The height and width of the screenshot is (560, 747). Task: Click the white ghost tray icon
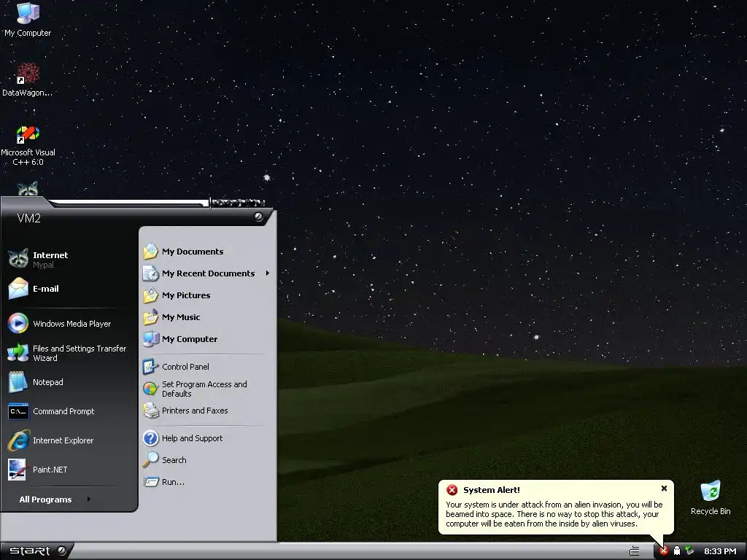676,551
